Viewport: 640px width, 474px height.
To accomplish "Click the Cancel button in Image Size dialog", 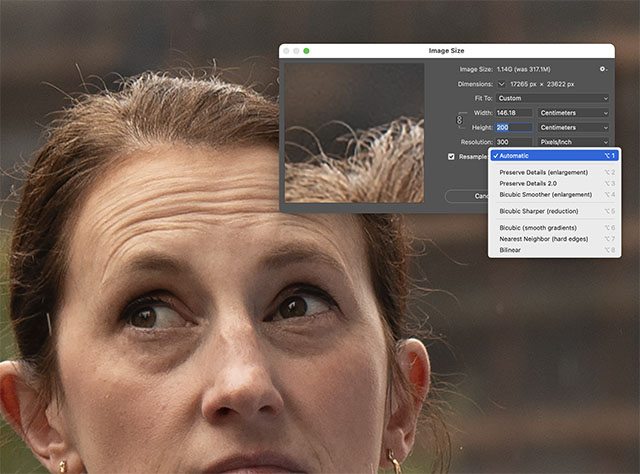I will point(467,196).
